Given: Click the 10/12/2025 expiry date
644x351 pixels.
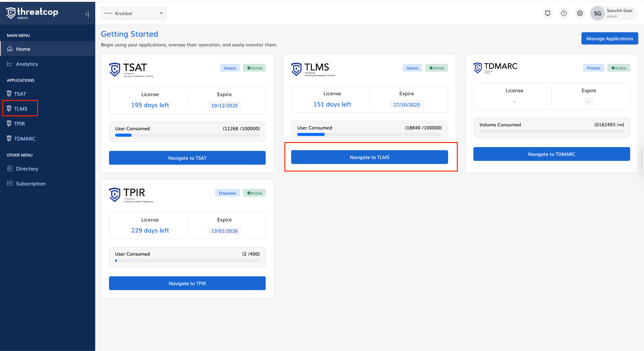Looking at the screenshot, I should pyautogui.click(x=224, y=106).
